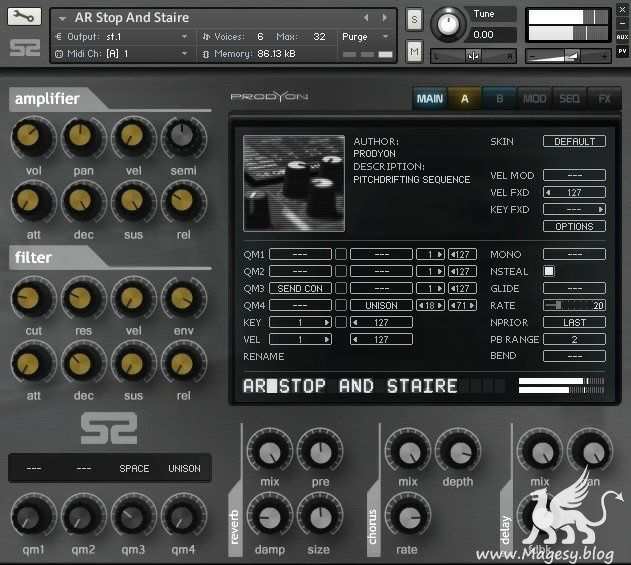Click the filter cut knob
This screenshot has height=565, width=631.
click(x=33, y=298)
